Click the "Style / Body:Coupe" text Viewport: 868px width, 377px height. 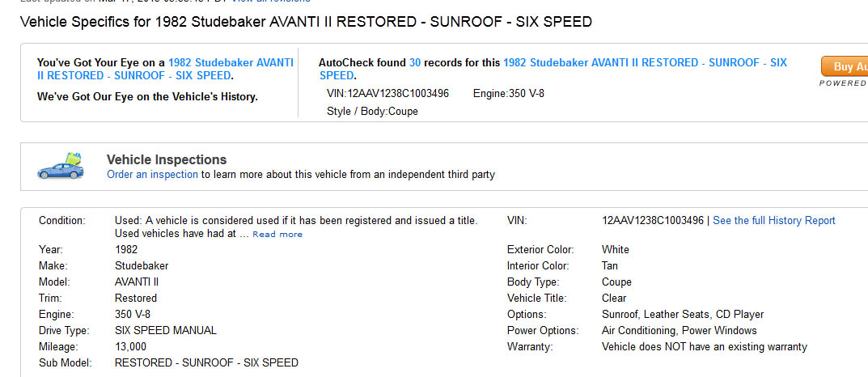tap(372, 112)
